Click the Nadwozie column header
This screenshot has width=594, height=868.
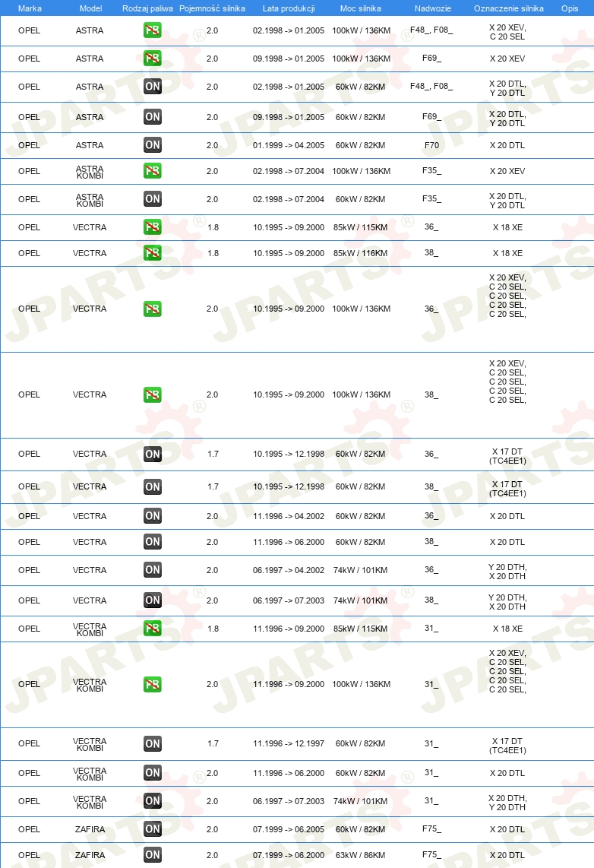[432, 8]
